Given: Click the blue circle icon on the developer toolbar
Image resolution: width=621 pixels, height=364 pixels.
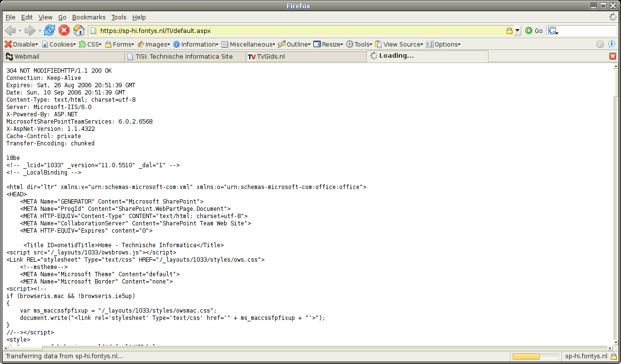Looking at the screenshot, I should pos(612,44).
